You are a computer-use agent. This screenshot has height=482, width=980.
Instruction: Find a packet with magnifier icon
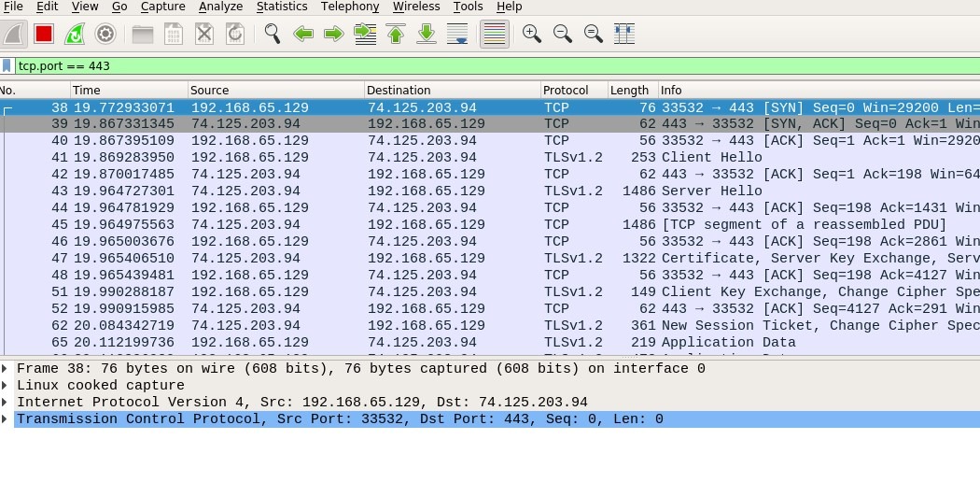(272, 34)
